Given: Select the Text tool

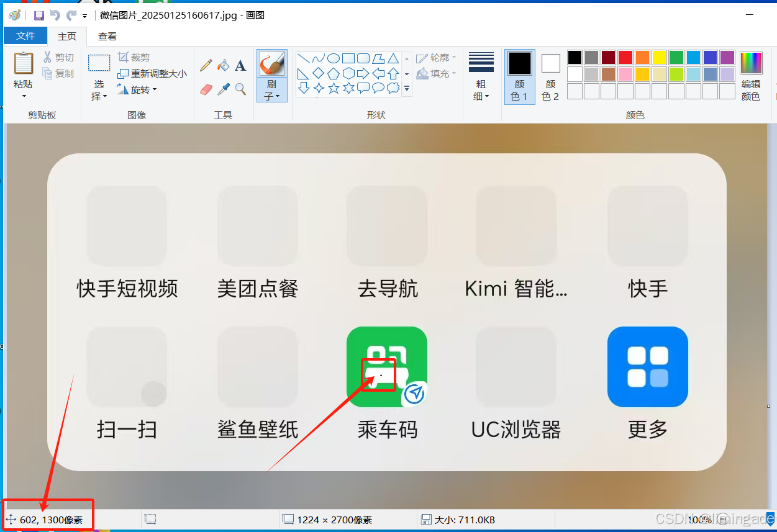Looking at the screenshot, I should click(x=240, y=65).
